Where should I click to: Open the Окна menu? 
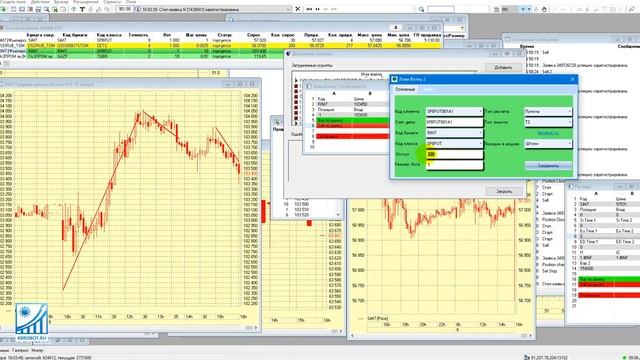click(131, 2)
